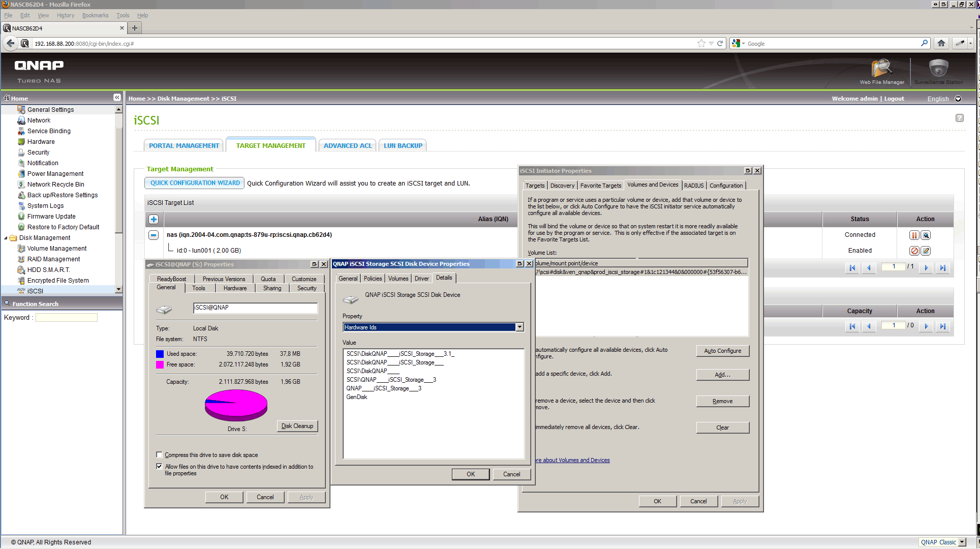Screen dimensions: 980x549
Task: Switch to PORTAL MANAGEMENT tab
Action: [184, 146]
